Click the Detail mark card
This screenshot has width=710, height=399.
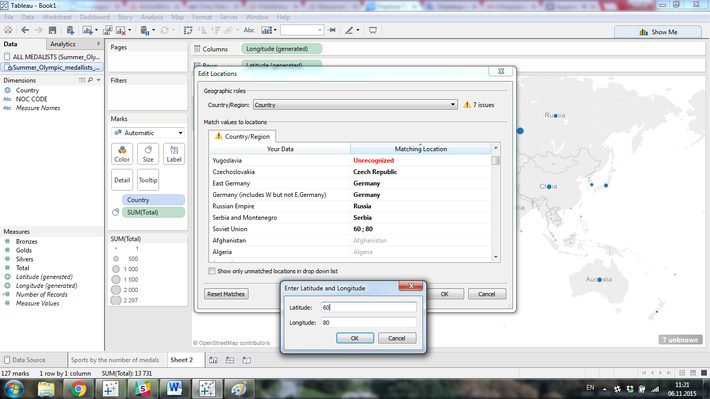tap(122, 180)
